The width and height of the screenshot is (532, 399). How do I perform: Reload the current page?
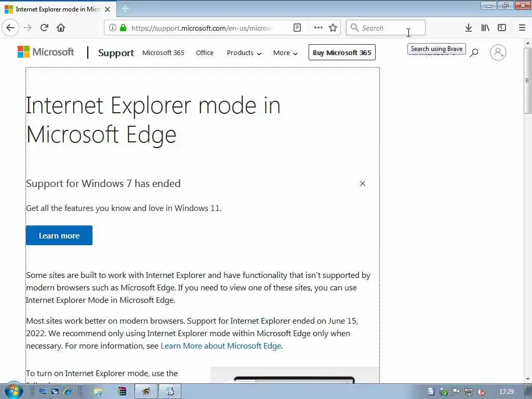pos(44,28)
